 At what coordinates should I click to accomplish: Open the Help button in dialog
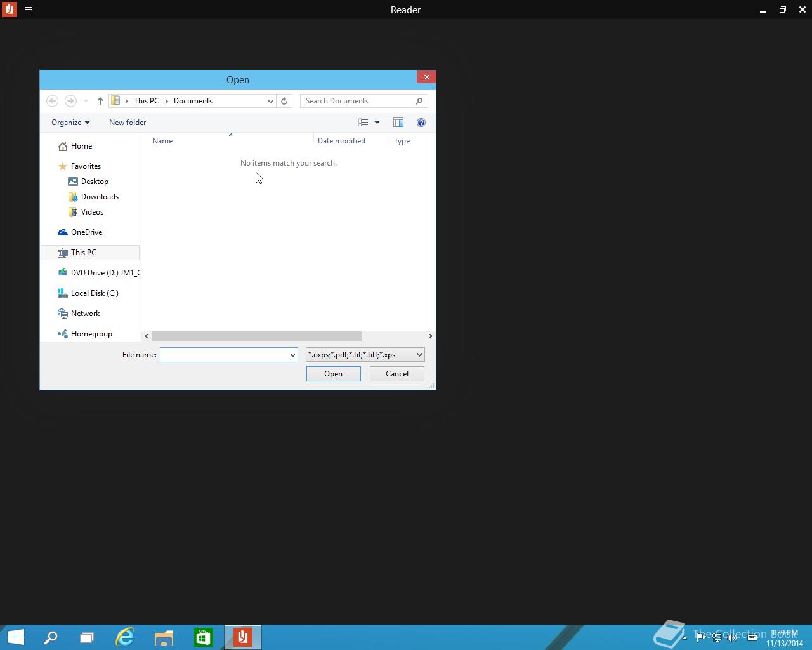(x=421, y=123)
